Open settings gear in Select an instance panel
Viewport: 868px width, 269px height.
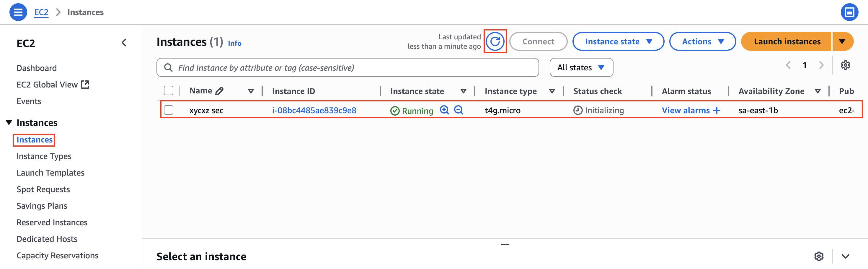pyautogui.click(x=819, y=257)
